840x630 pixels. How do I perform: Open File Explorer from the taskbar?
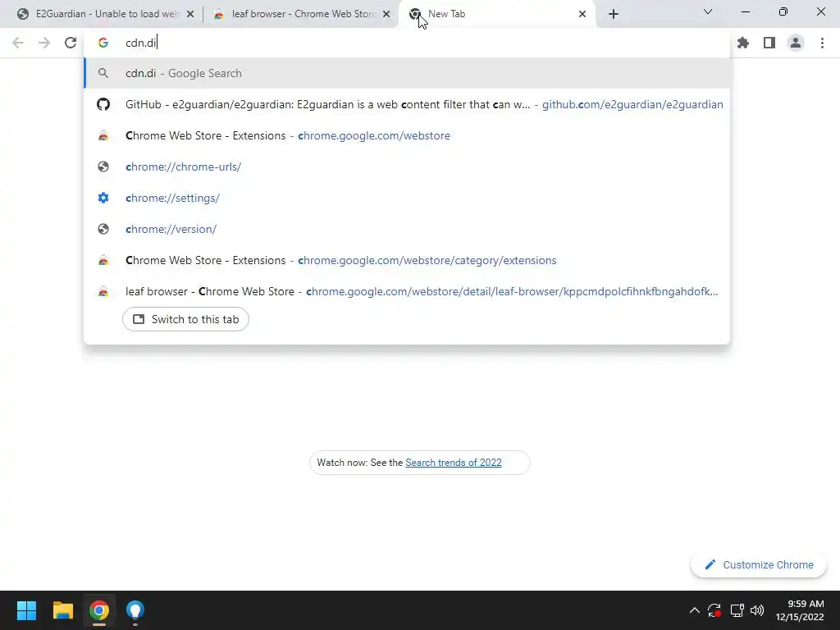(62, 610)
